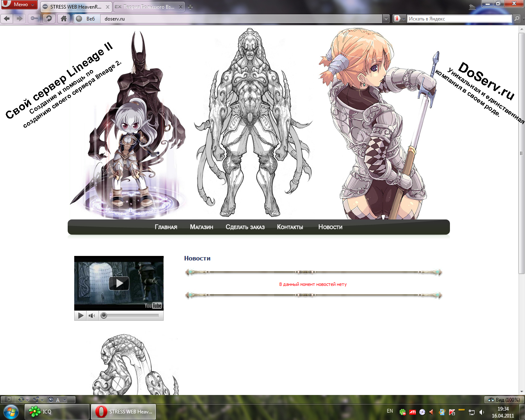Click the Opera STRESS WEB taskbar button
The width and height of the screenshot is (525, 420).
(123, 412)
